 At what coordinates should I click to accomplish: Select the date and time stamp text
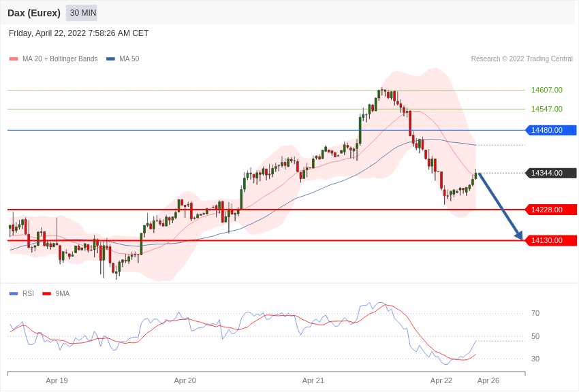(x=78, y=33)
